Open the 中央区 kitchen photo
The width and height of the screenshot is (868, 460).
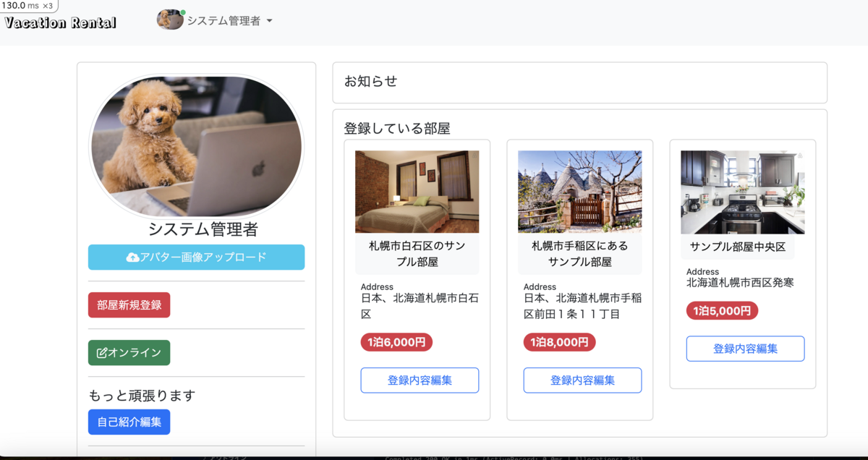(x=743, y=192)
